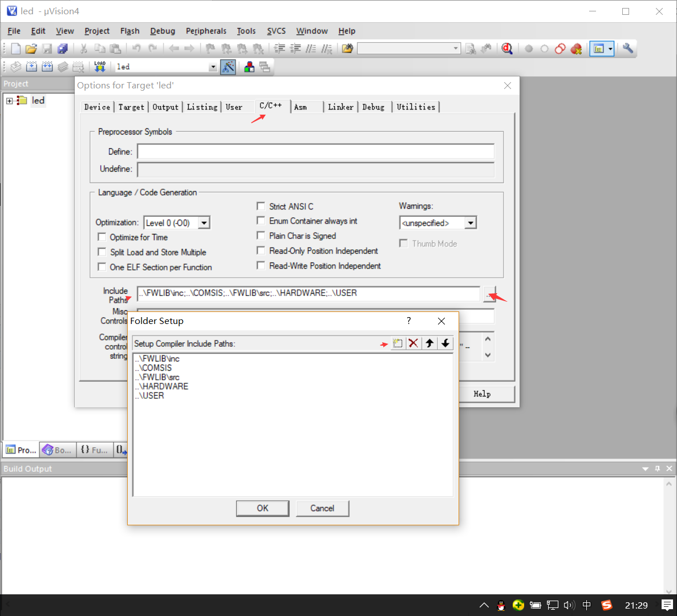Click the Sogou input method tray icon
677x616 pixels.
tap(607, 605)
